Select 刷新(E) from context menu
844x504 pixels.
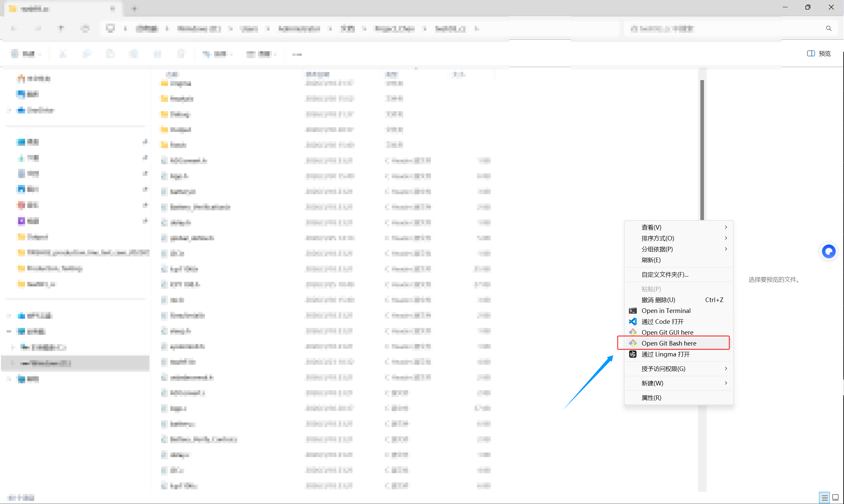pyautogui.click(x=651, y=260)
